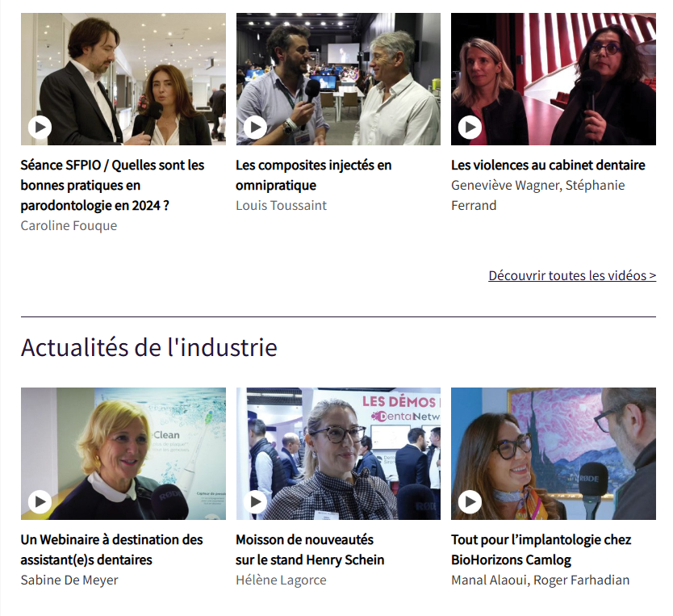Image resolution: width=673 pixels, height=616 pixels.
Task: Select the Hélène Lagorce thumbnail
Action: pyautogui.click(x=338, y=454)
